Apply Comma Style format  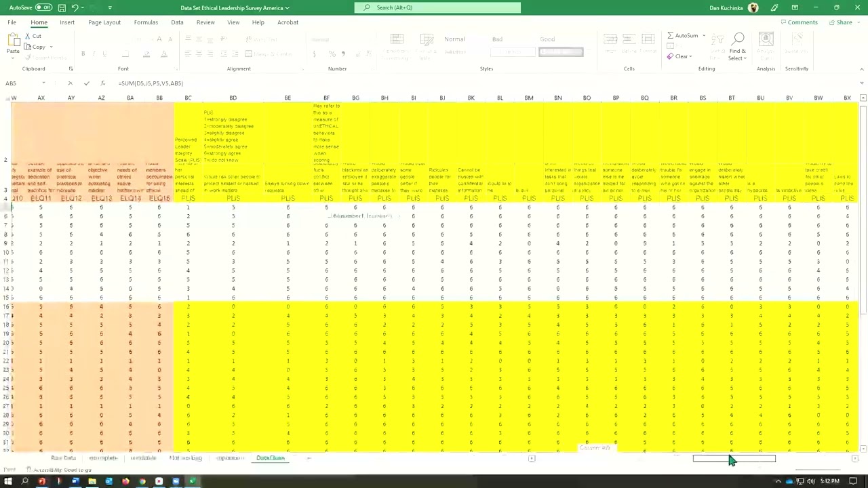[342, 54]
